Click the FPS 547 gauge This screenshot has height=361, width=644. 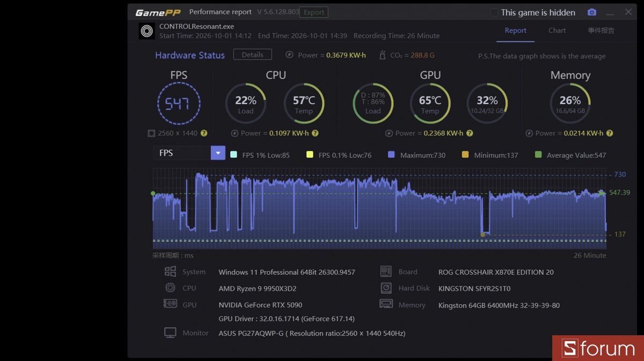pyautogui.click(x=179, y=104)
